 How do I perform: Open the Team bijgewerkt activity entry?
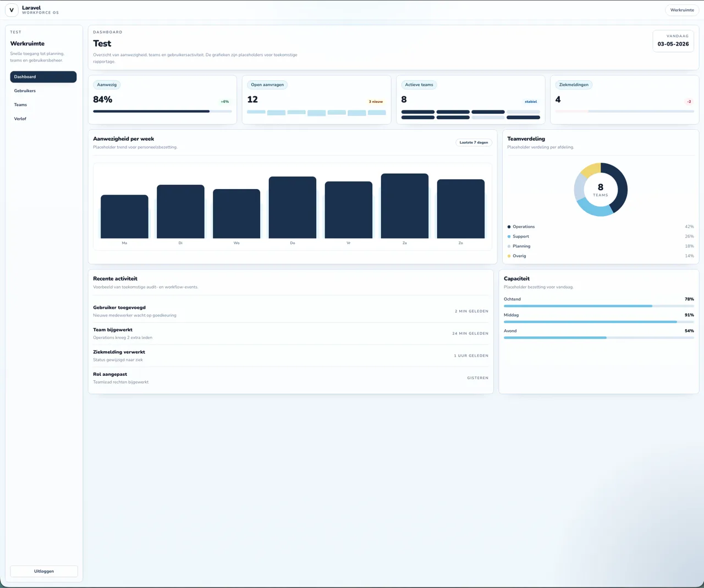point(290,334)
